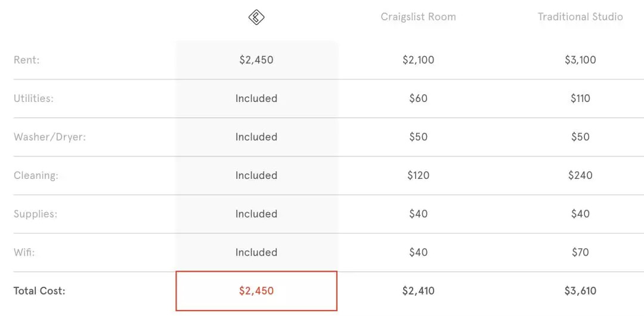The width and height of the screenshot is (644, 316).
Task: Click Craigslist Room total $2,410
Action: (418, 291)
